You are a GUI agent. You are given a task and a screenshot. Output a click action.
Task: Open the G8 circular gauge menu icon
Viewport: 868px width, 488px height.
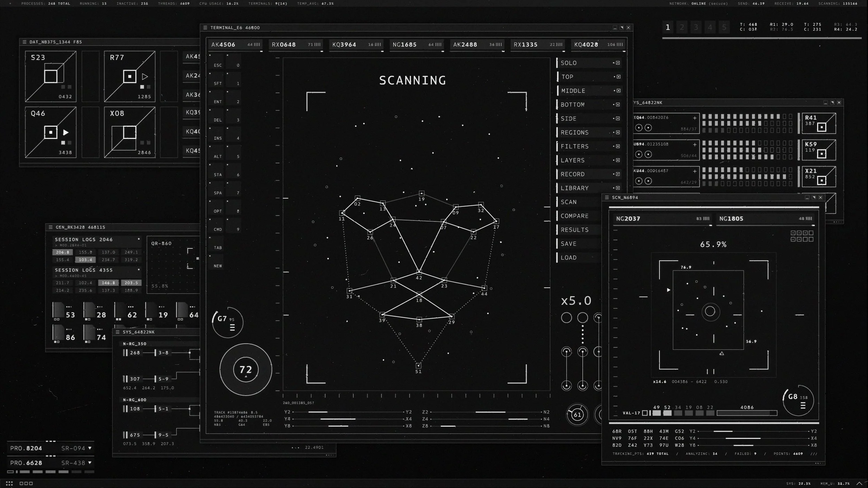click(803, 405)
